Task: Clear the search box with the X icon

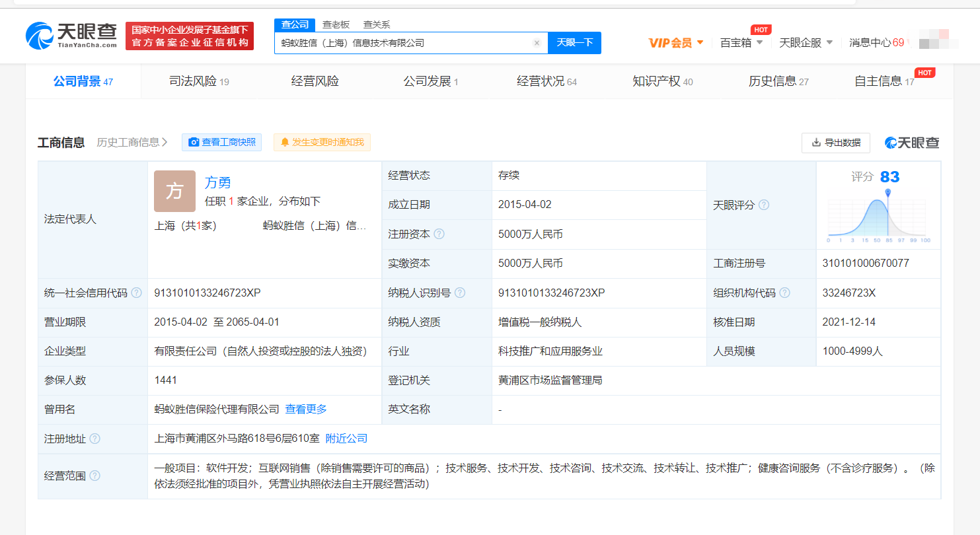Action: [x=537, y=43]
